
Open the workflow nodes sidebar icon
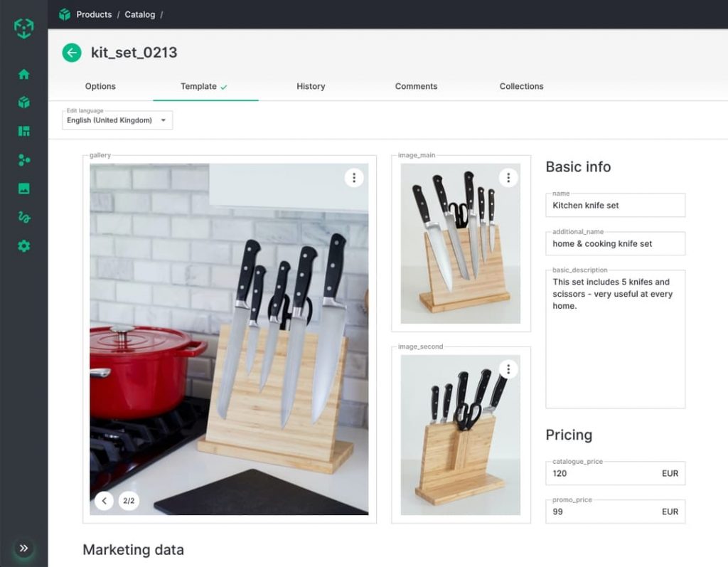tap(23, 160)
